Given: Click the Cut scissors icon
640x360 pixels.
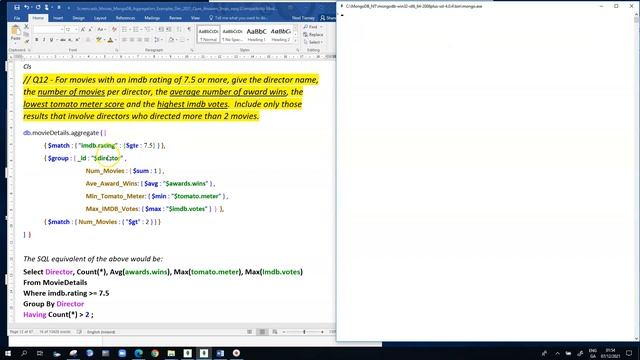Looking at the screenshot, I should (27, 27).
